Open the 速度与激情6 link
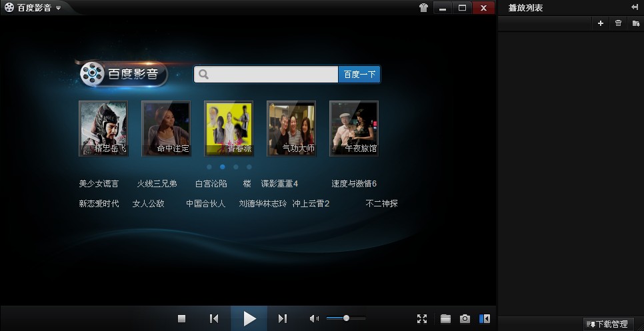The image size is (644, 331). click(354, 184)
